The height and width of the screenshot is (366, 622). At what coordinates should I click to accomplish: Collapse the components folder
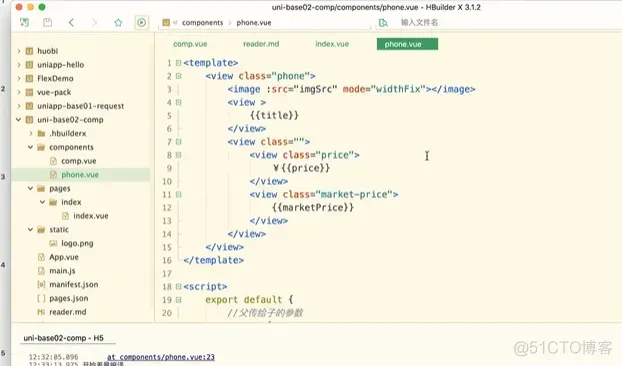coord(31,147)
